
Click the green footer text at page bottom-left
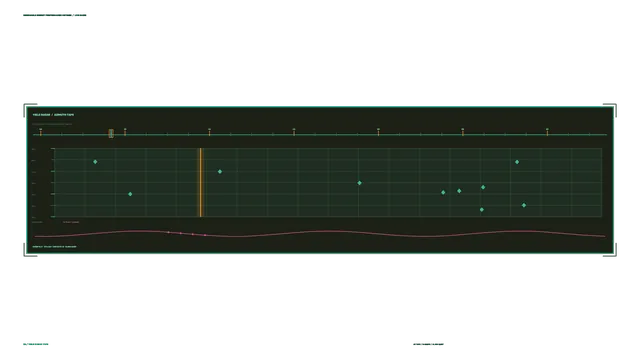(36, 344)
